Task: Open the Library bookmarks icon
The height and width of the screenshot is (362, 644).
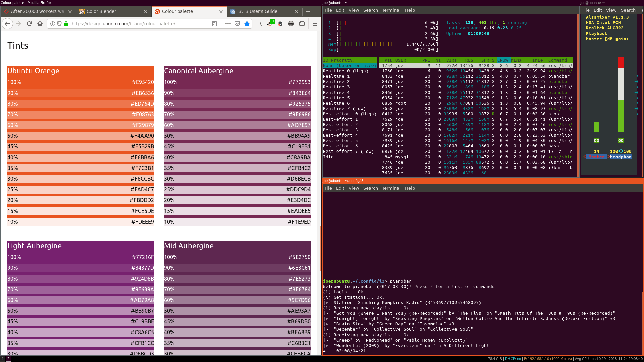Action: click(x=259, y=24)
